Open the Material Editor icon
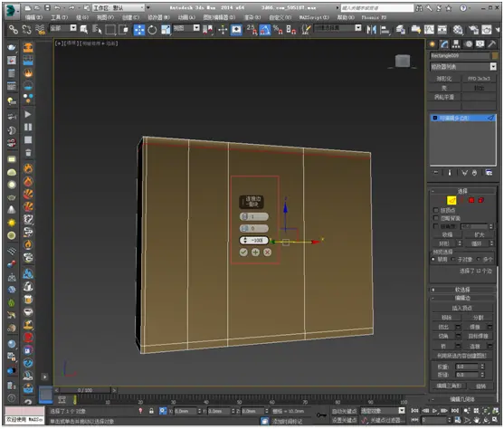 coord(457,30)
